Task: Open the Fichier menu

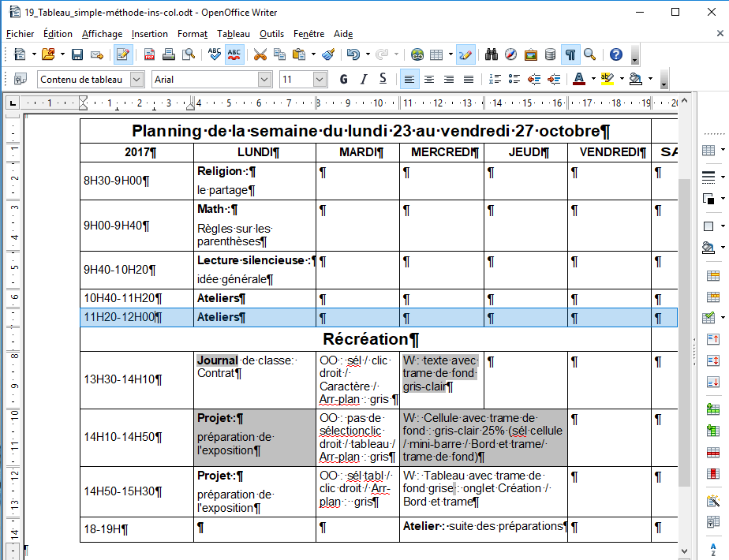Action: (20, 34)
